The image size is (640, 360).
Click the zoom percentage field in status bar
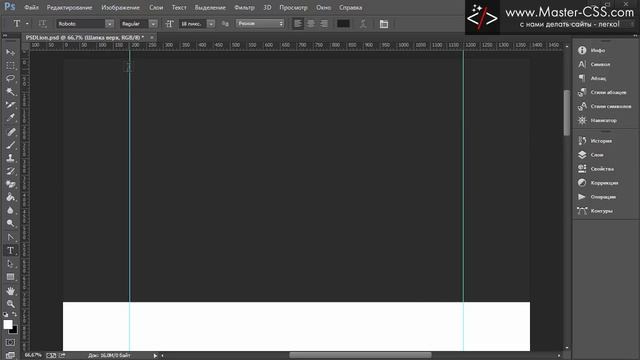click(x=33, y=356)
